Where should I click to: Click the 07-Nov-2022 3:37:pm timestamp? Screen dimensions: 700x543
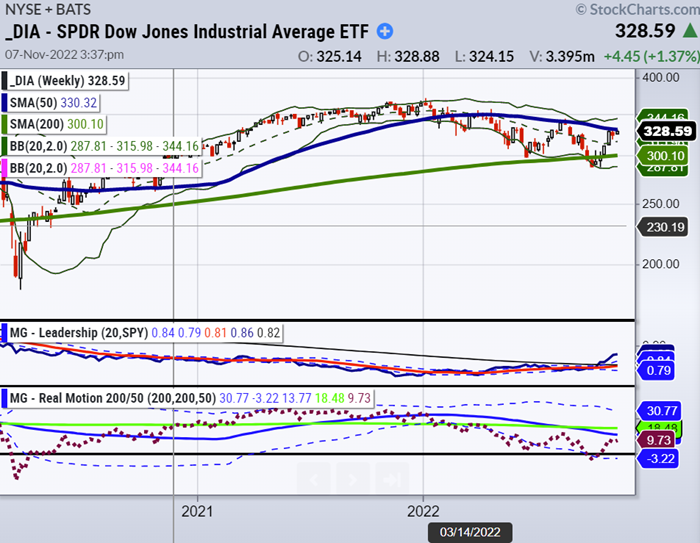point(65,55)
